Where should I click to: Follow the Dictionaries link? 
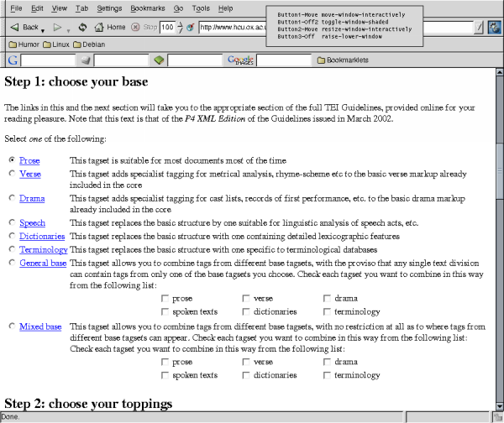[42, 237]
